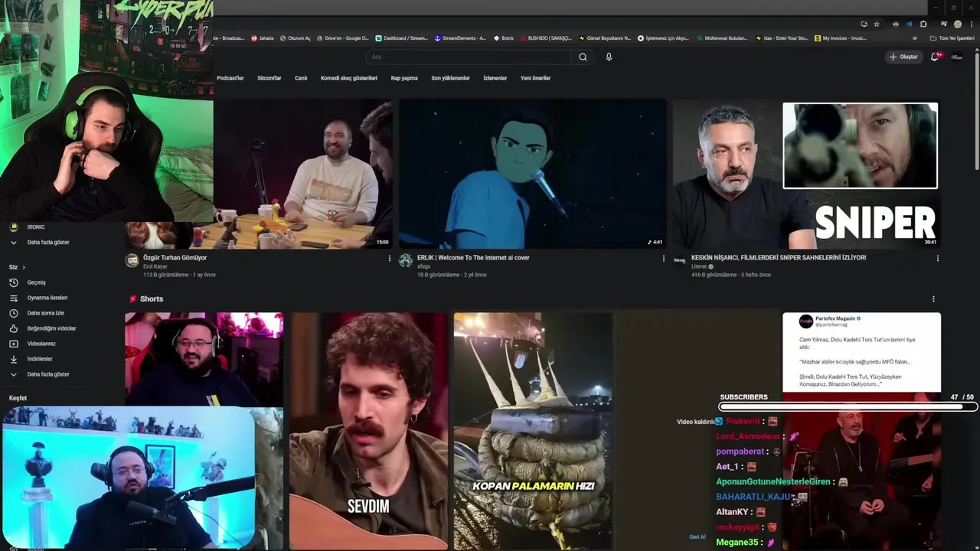Open the YouTube account avatar menu
This screenshot has height=551, width=980.
click(x=956, y=57)
